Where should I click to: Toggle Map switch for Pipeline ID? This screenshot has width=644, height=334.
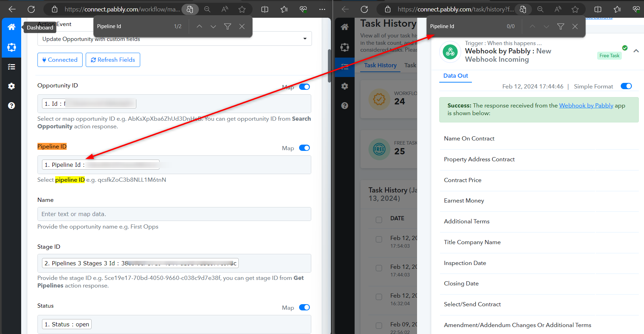(x=304, y=148)
